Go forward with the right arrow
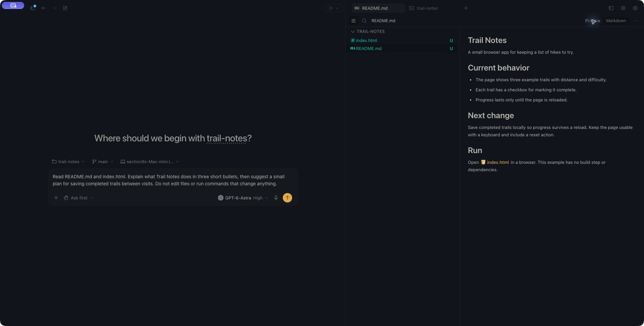 [x=54, y=8]
